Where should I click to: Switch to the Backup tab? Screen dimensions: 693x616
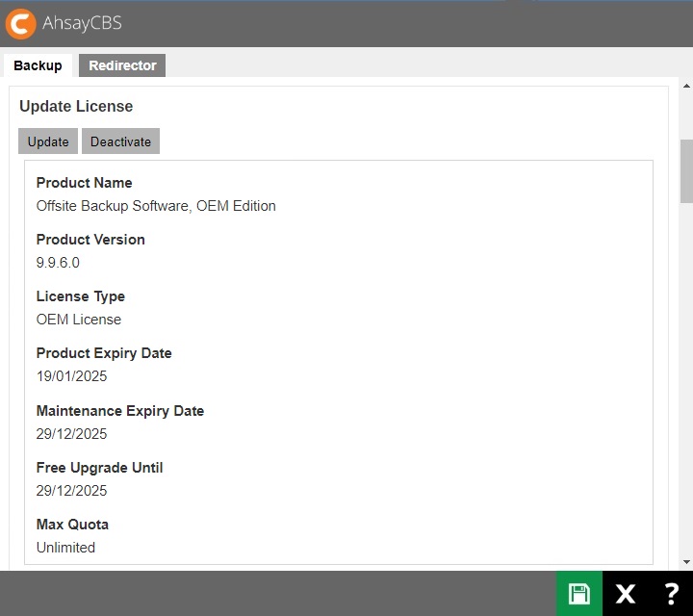38,65
